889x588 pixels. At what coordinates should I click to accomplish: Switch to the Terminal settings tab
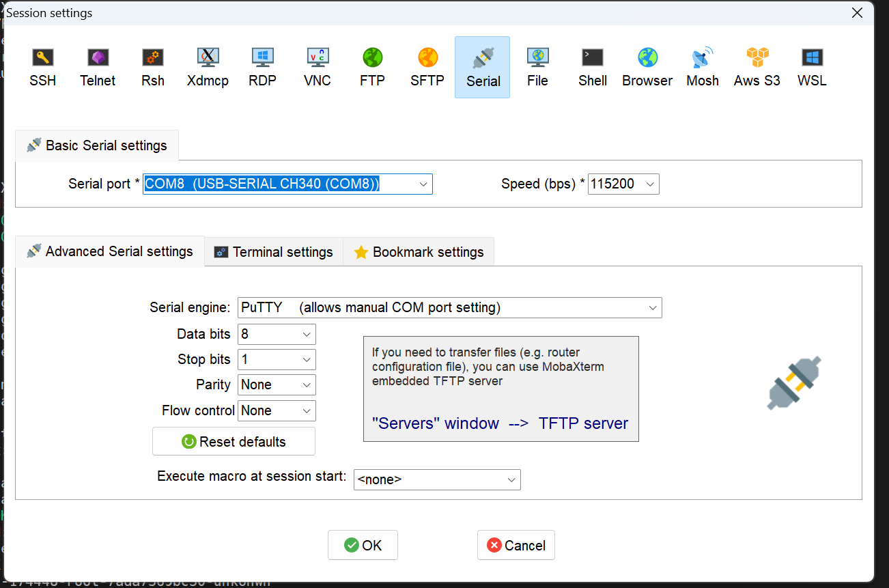274,252
